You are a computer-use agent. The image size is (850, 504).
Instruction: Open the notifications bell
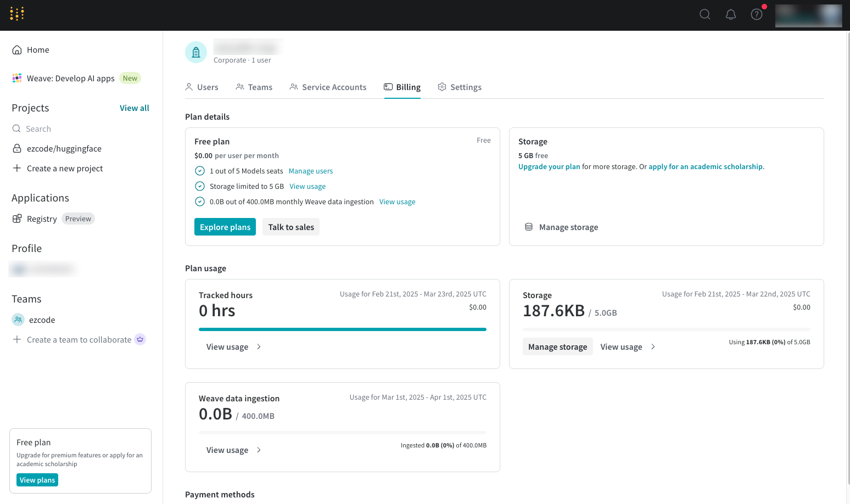pyautogui.click(x=731, y=14)
